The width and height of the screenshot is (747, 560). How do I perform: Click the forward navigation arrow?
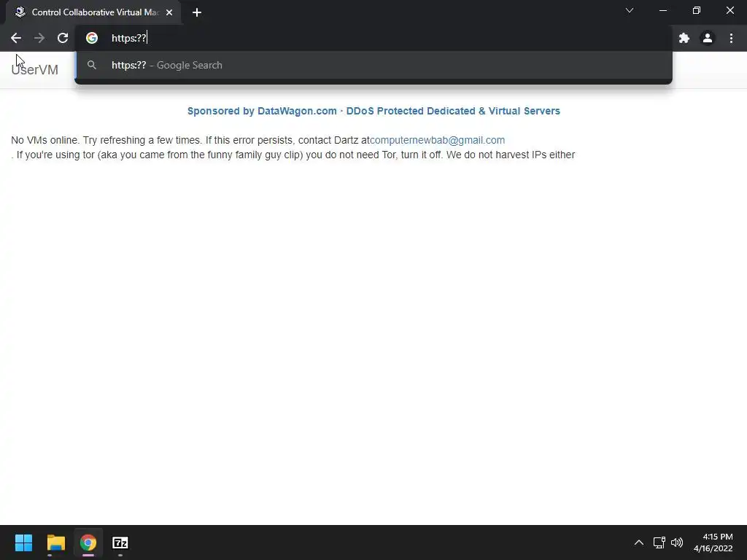[39, 38]
